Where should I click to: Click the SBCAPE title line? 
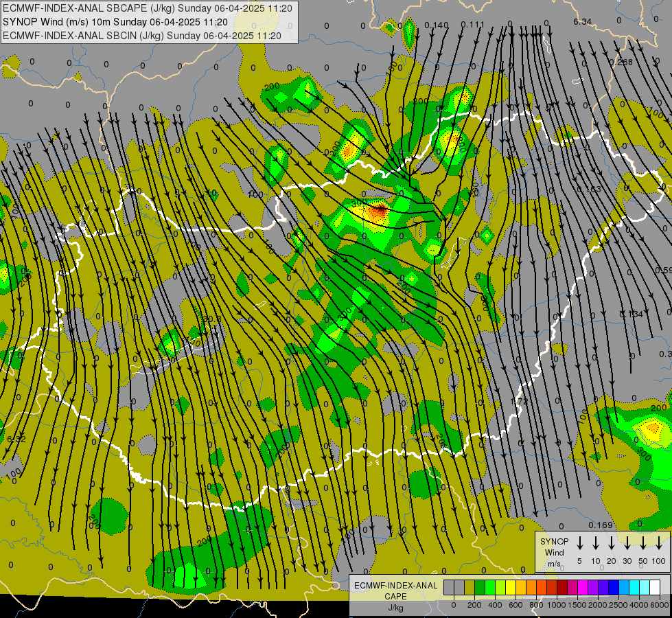(x=148, y=8)
